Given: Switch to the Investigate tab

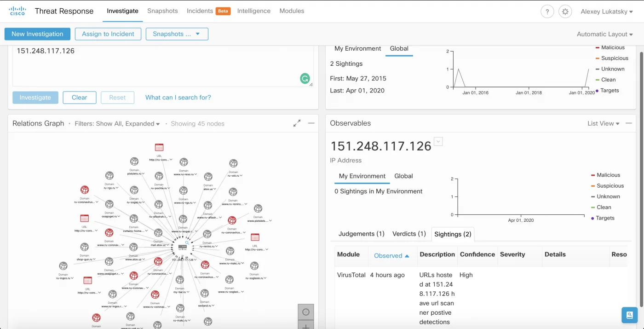Looking at the screenshot, I should (122, 11).
